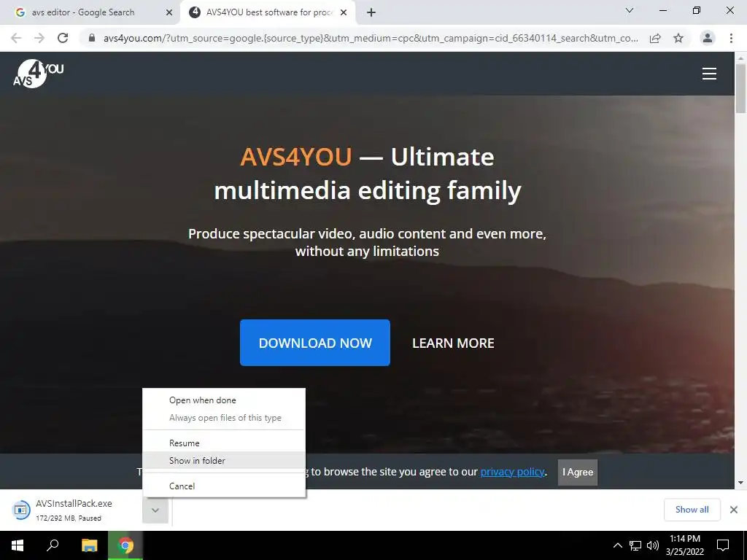Open Chrome's three-dot menu
This screenshot has height=560, width=747.
[x=731, y=38]
